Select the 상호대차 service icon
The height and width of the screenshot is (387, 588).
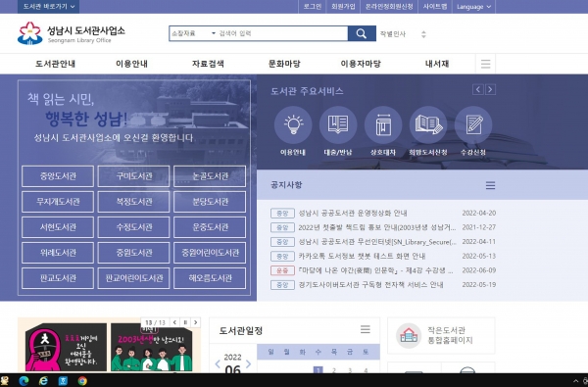(383, 124)
